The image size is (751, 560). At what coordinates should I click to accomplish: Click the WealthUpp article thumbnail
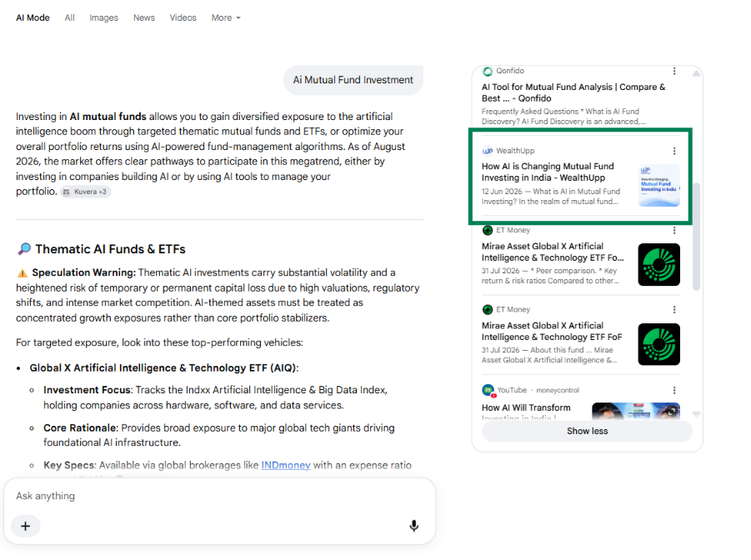click(x=659, y=185)
